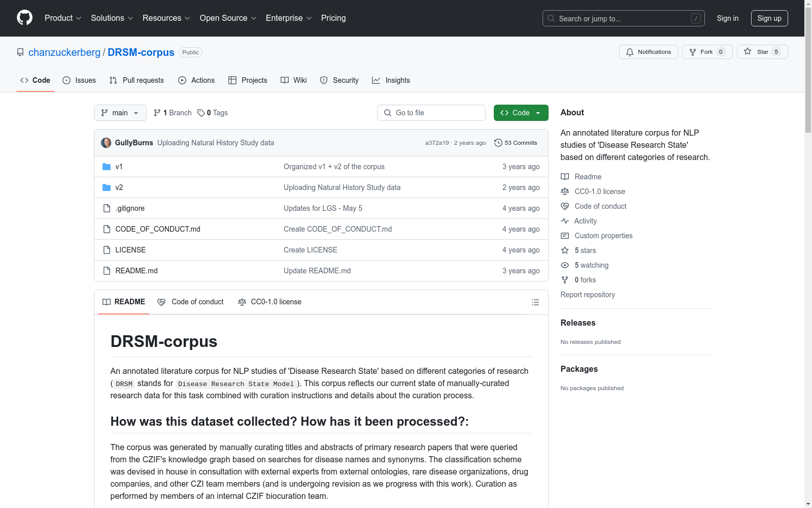Screen dimensions: 812x508
Task: Open the Insights tab
Action: pos(391,80)
